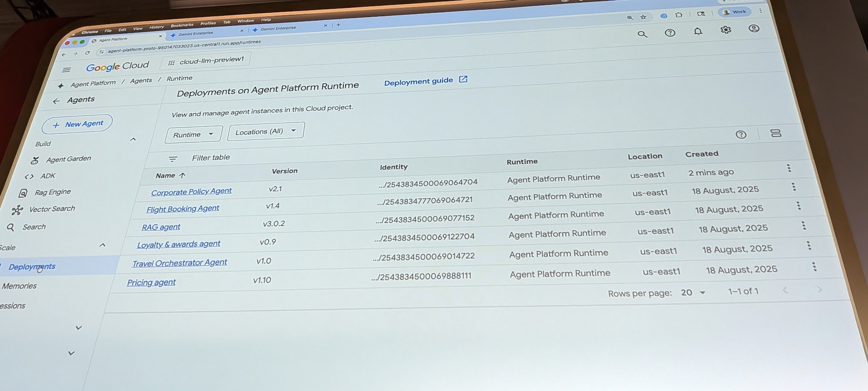Open the notifications bell

(x=698, y=31)
